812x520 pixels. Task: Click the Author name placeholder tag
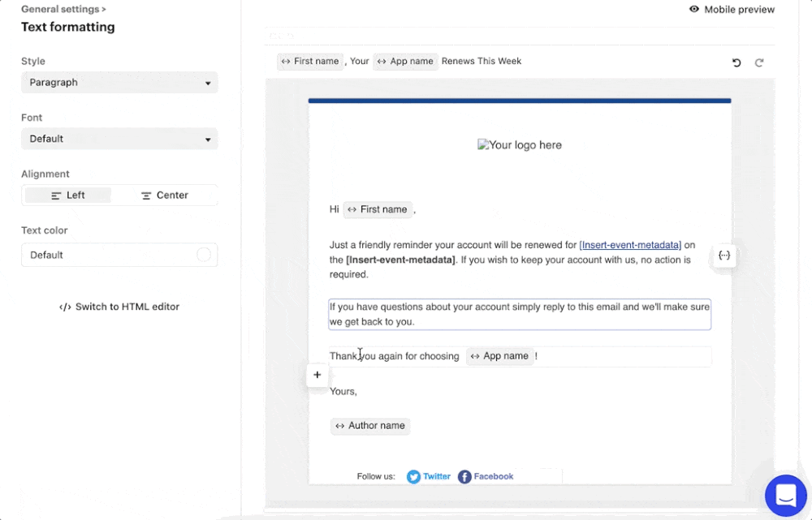tap(370, 426)
